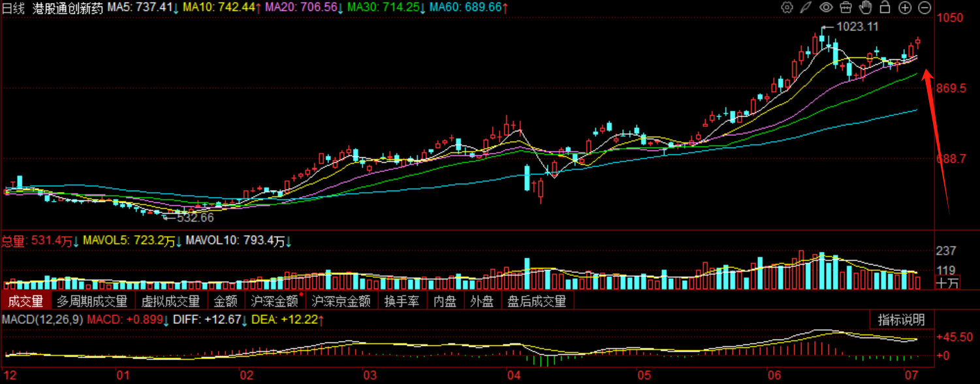Screen dimensions: 980x384
Task: Click the +45.50 MACD axis label
Action: tap(955, 338)
